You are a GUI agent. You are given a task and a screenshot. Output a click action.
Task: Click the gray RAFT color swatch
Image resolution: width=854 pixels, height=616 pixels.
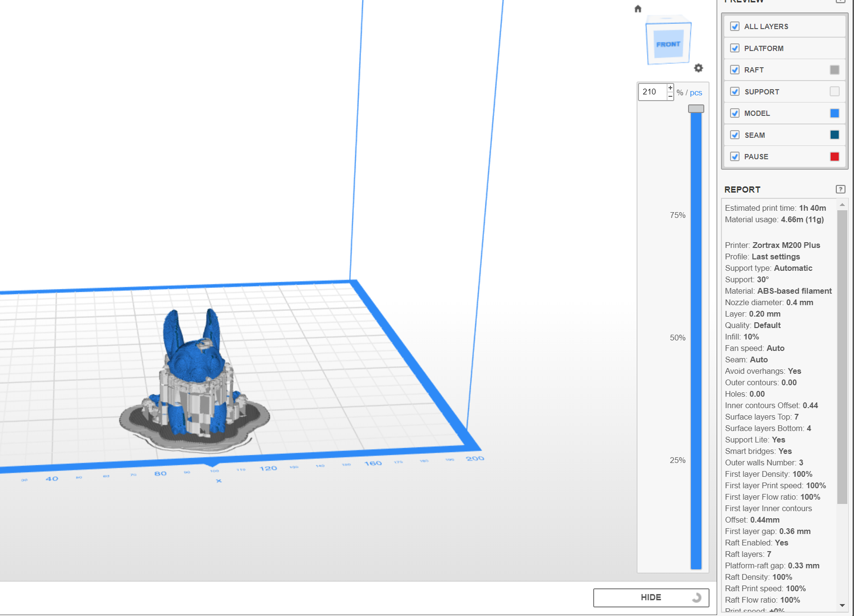[x=834, y=70]
